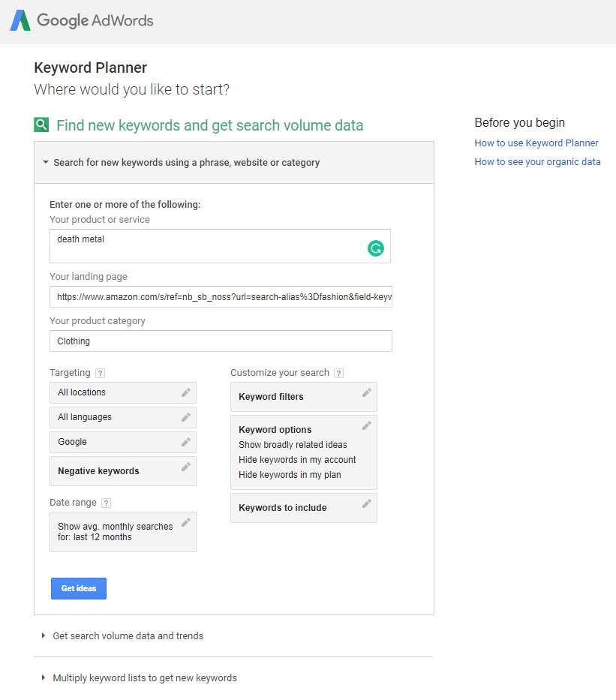Click the 'Where would you like to start?' text

(x=132, y=90)
